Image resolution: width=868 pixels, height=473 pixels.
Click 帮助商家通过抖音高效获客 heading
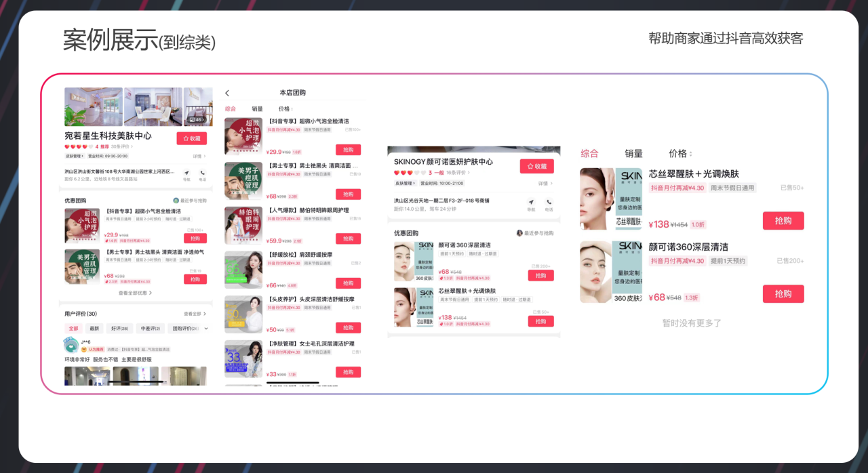pyautogui.click(x=726, y=39)
